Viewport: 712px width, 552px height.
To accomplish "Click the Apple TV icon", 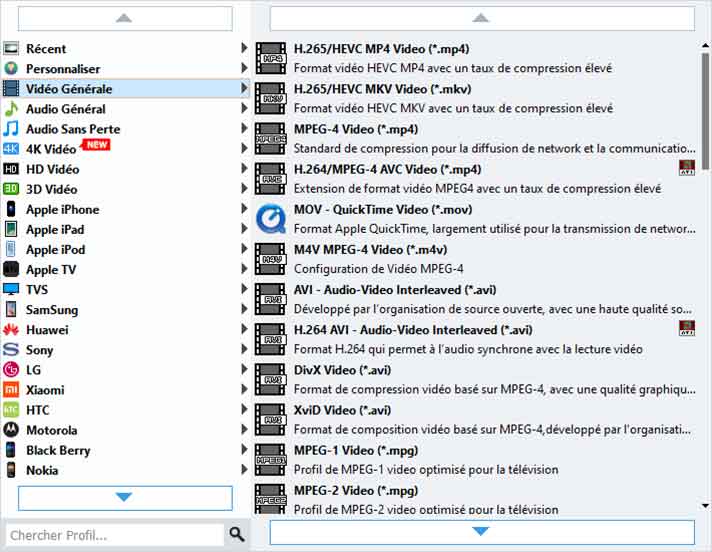I will click(11, 270).
